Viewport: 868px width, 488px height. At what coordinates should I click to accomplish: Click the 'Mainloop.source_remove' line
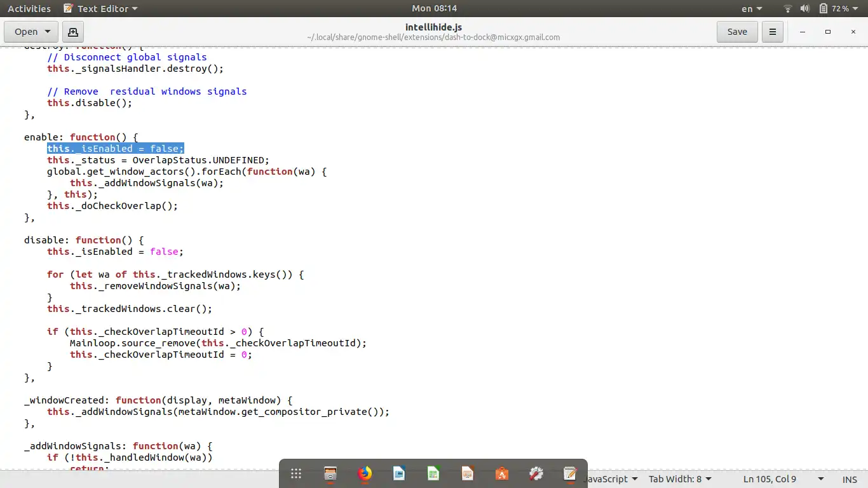point(219,343)
